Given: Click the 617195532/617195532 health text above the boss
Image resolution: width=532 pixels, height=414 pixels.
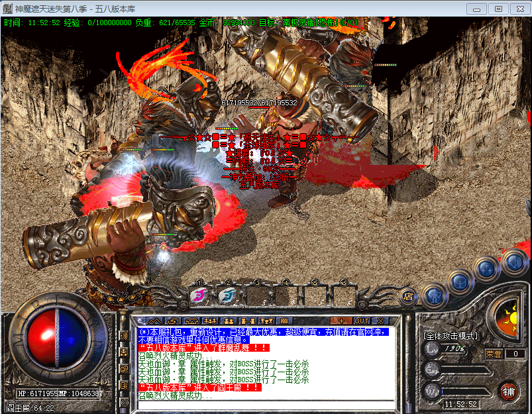Looking at the screenshot, I should click(259, 103).
